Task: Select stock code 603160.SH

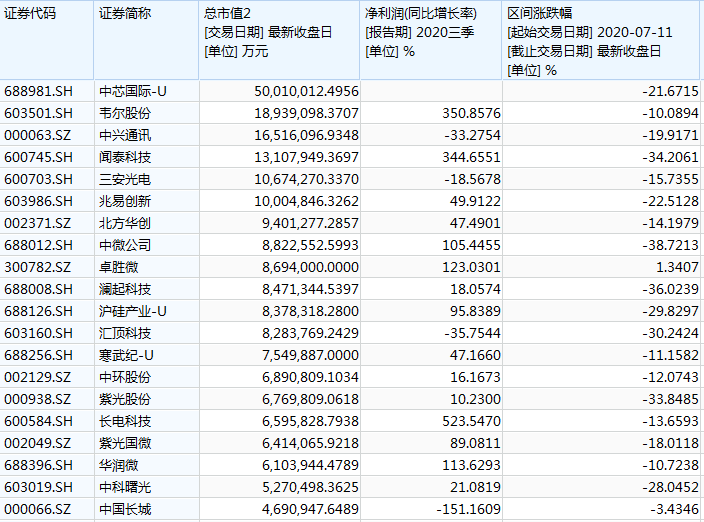Action: (38, 333)
